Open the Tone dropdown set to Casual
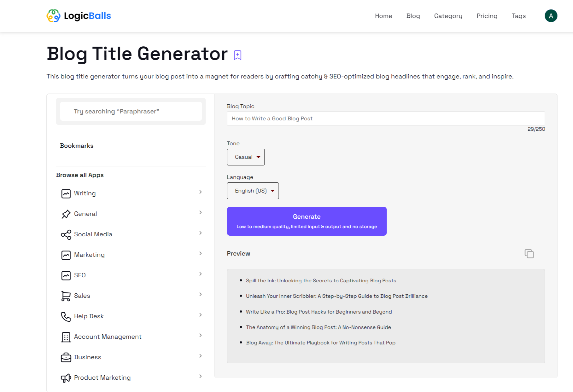Image resolution: width=573 pixels, height=392 pixels. coord(246,157)
